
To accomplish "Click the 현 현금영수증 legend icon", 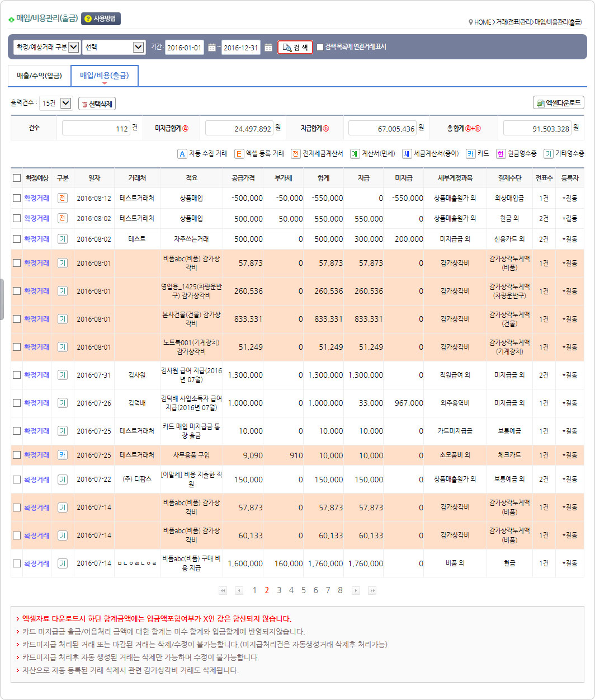I will [500, 153].
